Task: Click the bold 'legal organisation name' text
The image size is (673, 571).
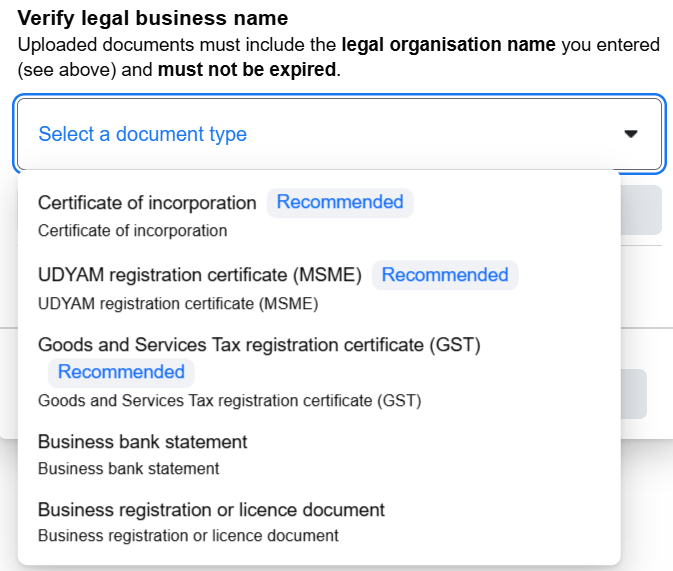Action: 448,45
